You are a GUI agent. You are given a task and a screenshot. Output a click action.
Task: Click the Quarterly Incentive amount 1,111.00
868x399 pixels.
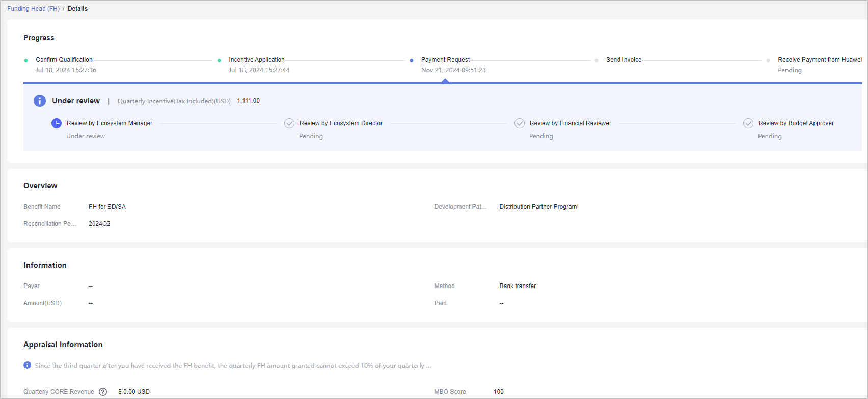[x=248, y=101]
